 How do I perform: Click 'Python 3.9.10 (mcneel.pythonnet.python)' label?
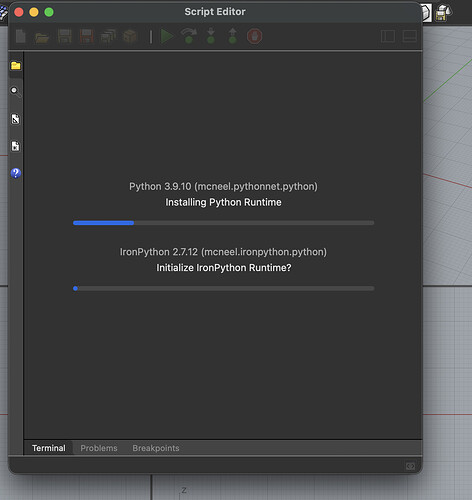tap(223, 186)
